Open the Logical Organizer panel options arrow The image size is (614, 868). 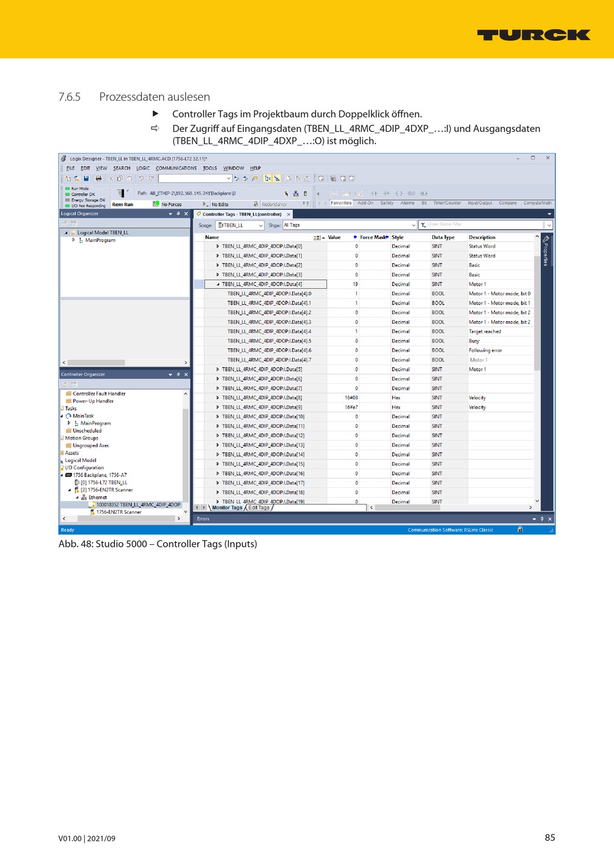pos(171,214)
